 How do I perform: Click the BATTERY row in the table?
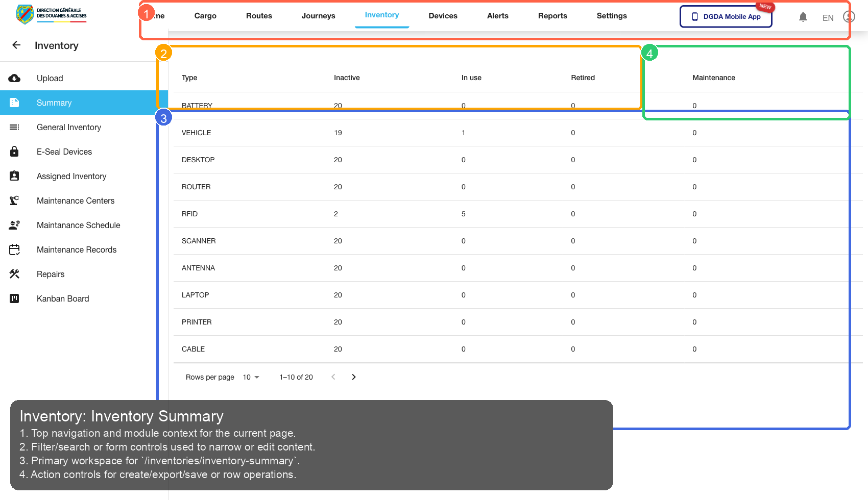(306, 106)
